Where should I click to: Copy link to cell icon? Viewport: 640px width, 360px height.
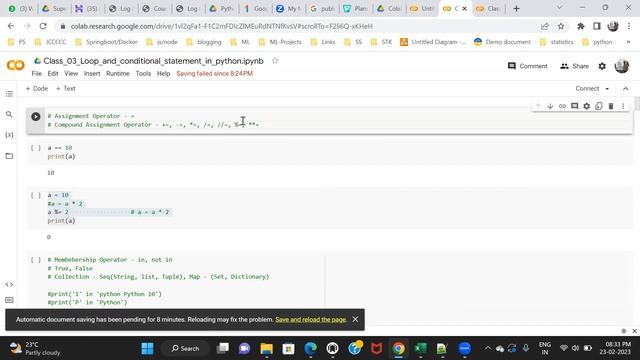pyautogui.click(x=562, y=106)
